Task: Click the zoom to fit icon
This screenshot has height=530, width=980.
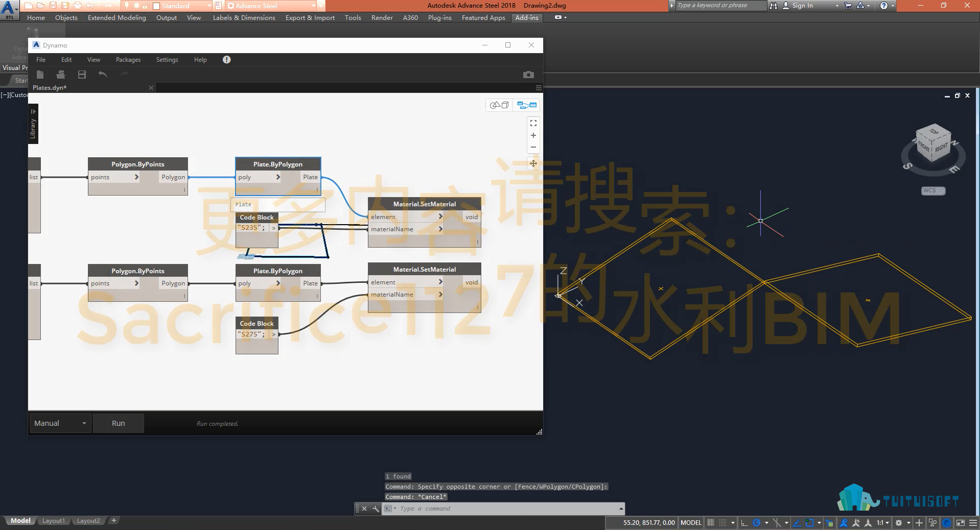Action: 533,123
